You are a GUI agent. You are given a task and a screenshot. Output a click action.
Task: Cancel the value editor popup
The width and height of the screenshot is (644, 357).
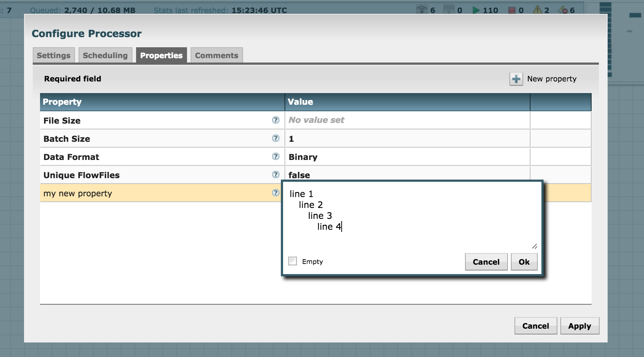click(486, 261)
